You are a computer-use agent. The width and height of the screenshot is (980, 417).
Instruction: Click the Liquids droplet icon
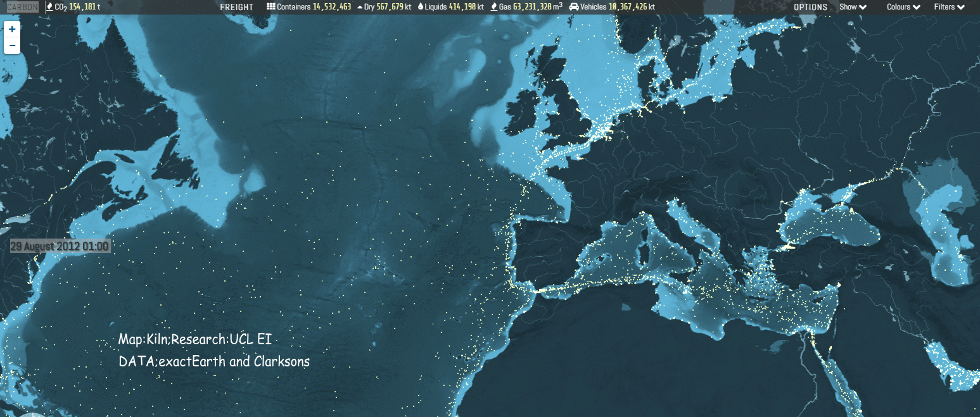pos(421,7)
